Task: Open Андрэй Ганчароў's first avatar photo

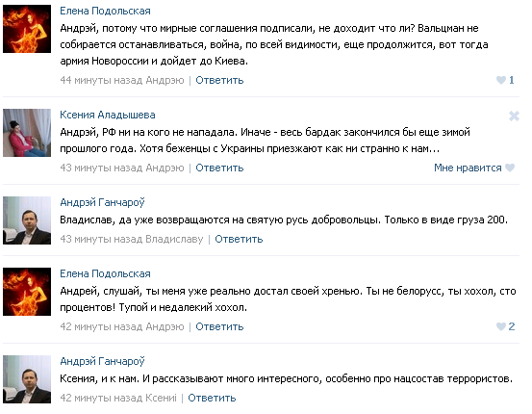Action: 27,220
